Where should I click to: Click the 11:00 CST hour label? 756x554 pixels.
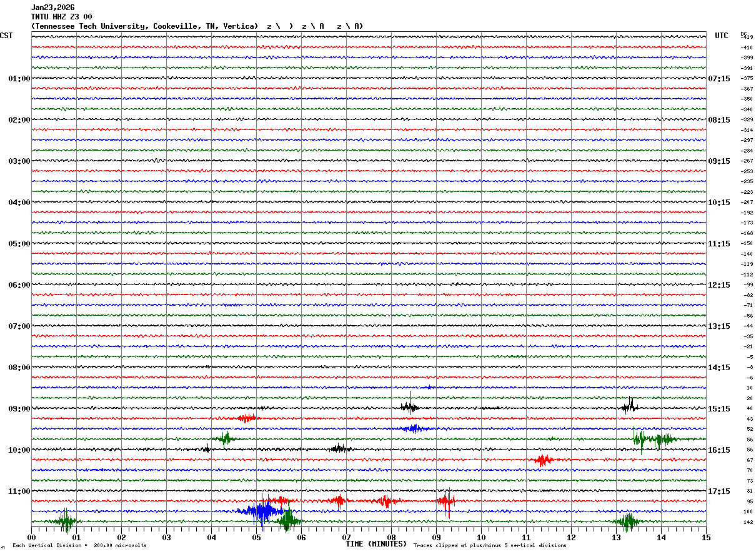pos(19,491)
